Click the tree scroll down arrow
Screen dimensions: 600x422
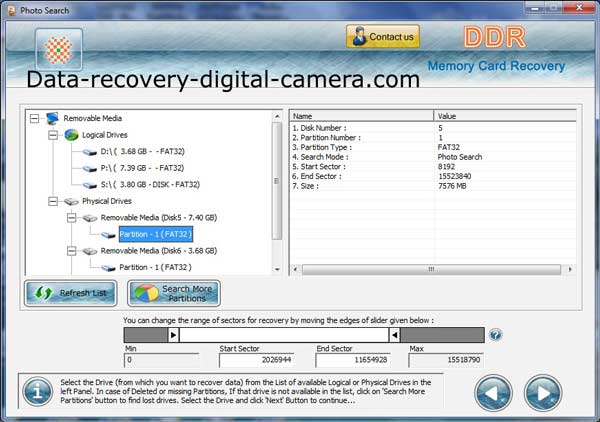pos(277,269)
